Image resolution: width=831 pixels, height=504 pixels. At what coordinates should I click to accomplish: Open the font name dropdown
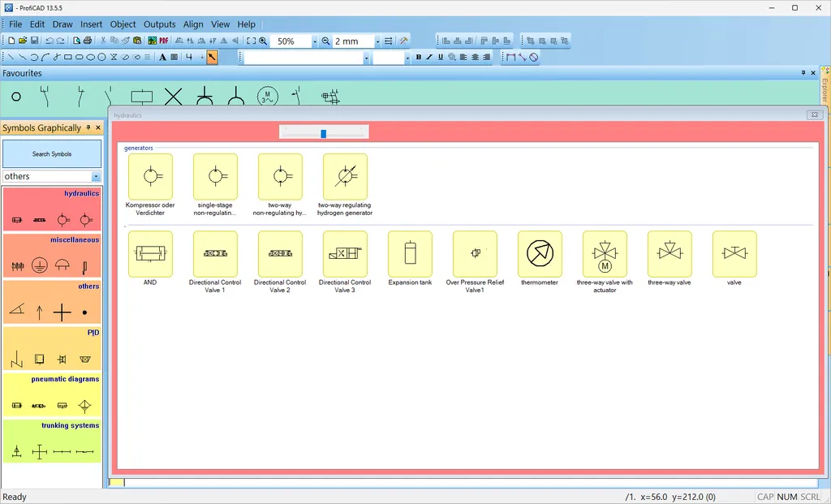366,58
